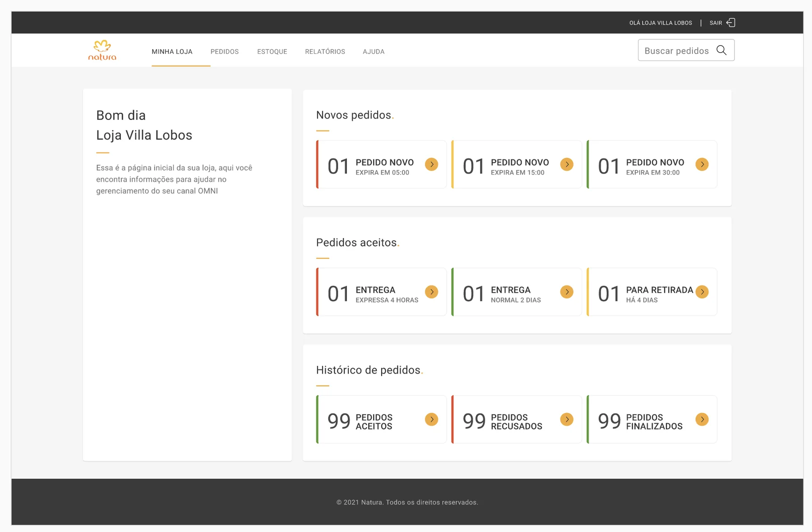Screen dimensions: 812x532
Task: Go to the Pedidos tab
Action: click(225, 51)
